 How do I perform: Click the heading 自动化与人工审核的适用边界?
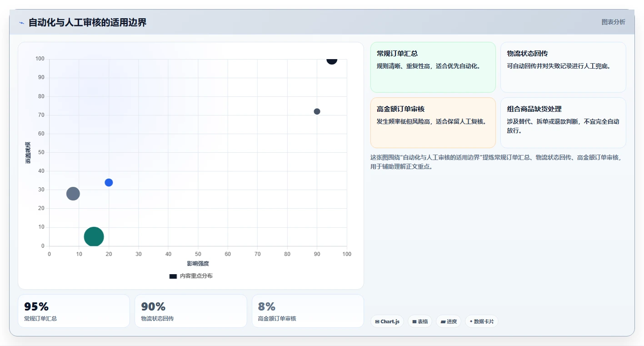point(87,22)
